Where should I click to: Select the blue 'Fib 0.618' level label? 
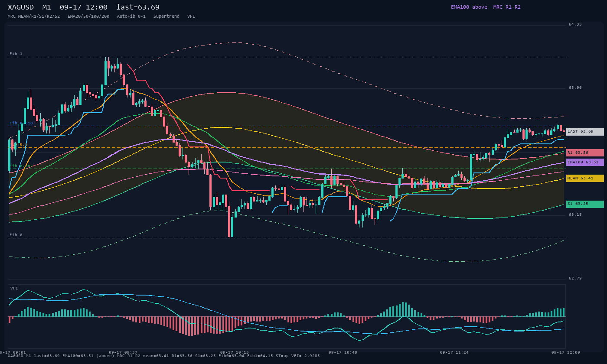[21, 123]
